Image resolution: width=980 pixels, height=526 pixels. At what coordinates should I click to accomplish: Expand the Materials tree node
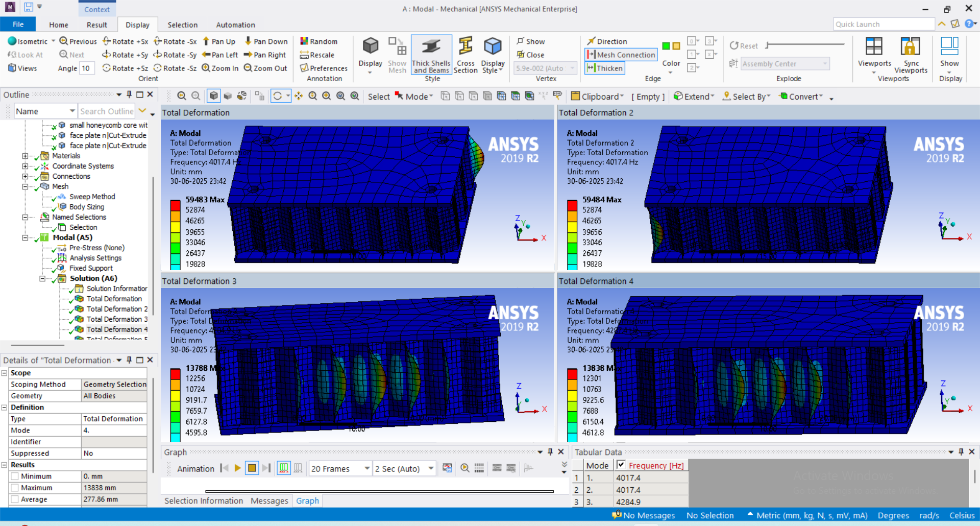pyautogui.click(x=25, y=156)
